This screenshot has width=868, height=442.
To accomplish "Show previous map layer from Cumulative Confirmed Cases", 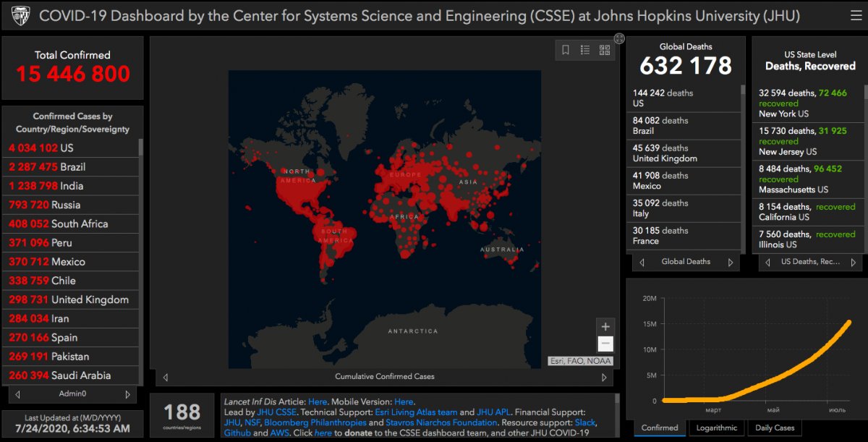I will point(166,377).
